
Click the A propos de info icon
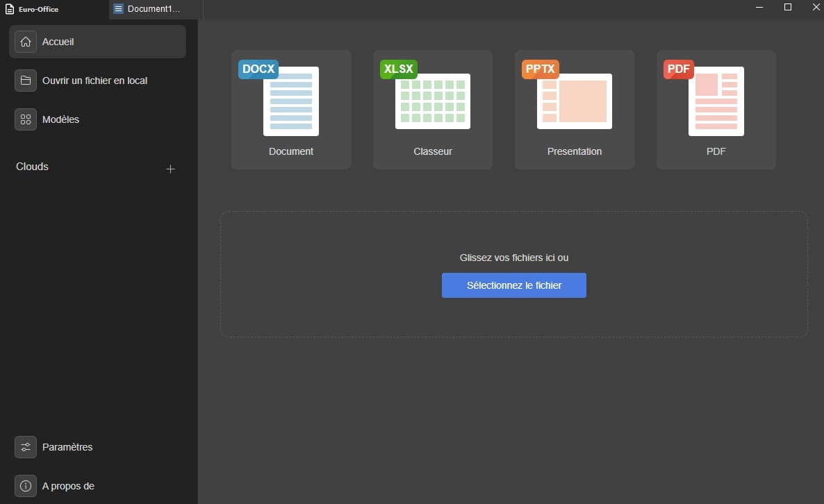coord(26,486)
